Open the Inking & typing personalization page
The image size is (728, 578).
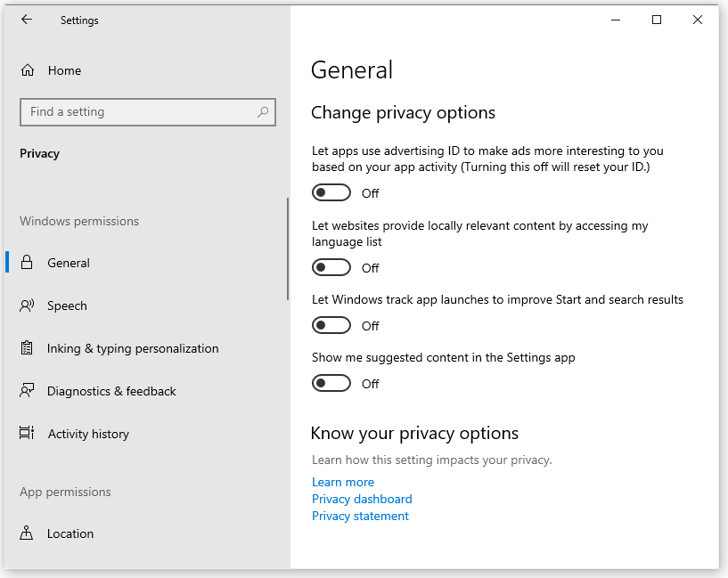click(133, 348)
